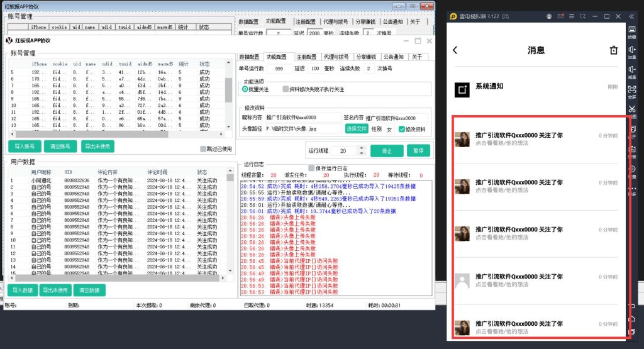Open the 代理与拨号 tab
Image resolution: width=644 pixels, height=349 pixels.
336,57
